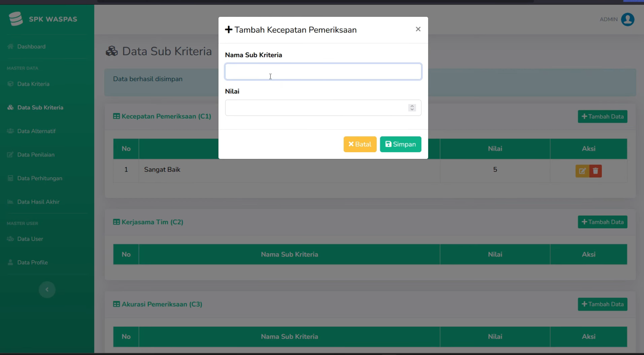Select Data Sub Kriteria sidebar item
This screenshot has height=355, width=644.
[40, 107]
